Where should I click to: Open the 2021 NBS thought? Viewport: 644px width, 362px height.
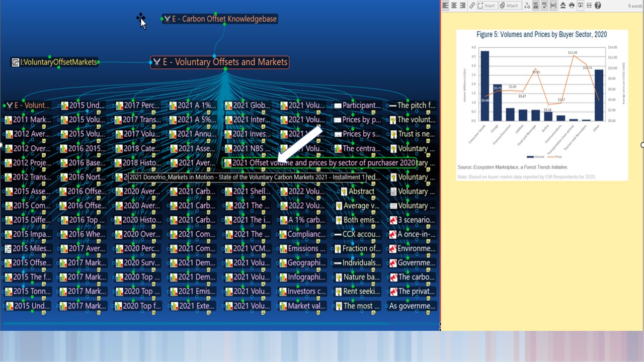tap(247, 149)
